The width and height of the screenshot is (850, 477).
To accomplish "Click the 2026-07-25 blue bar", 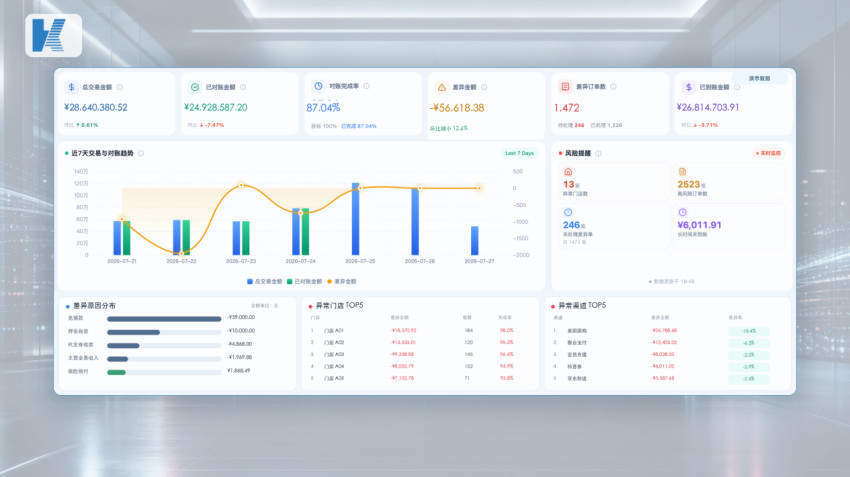I will tap(356, 219).
